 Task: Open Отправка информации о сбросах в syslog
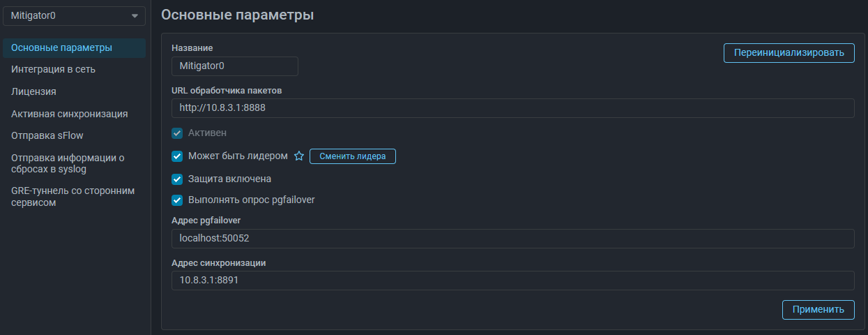point(68,163)
